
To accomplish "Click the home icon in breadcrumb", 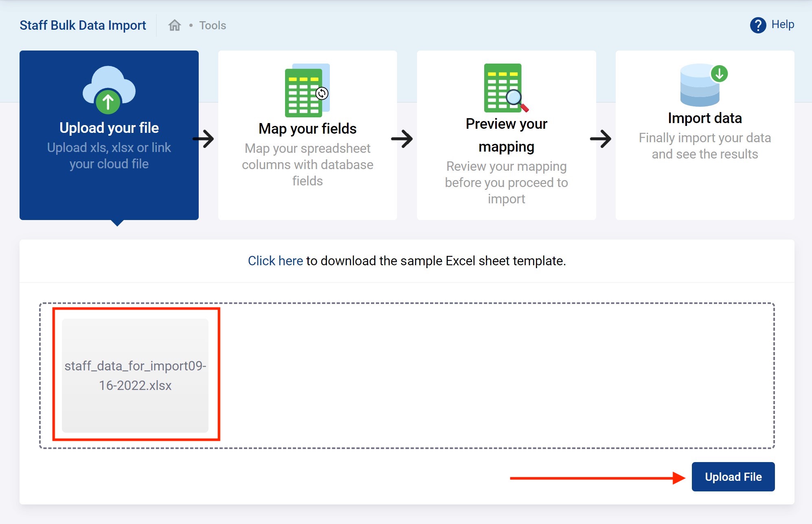I will click(175, 25).
